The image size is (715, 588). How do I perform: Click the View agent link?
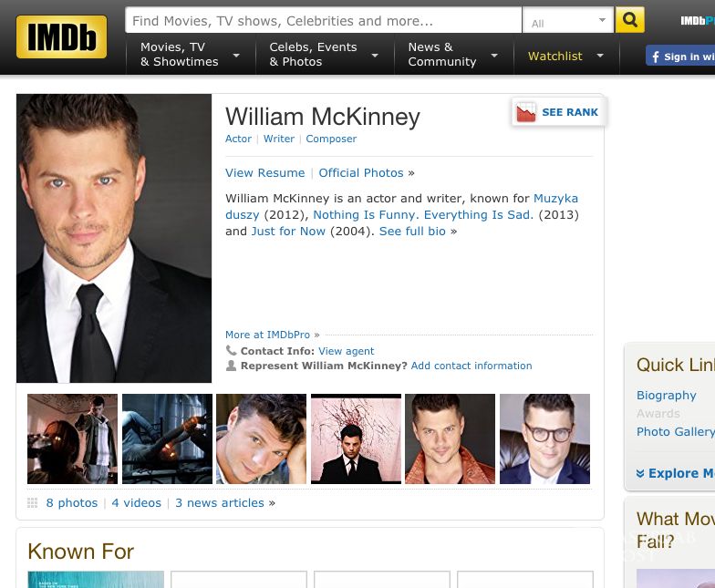pyautogui.click(x=347, y=351)
